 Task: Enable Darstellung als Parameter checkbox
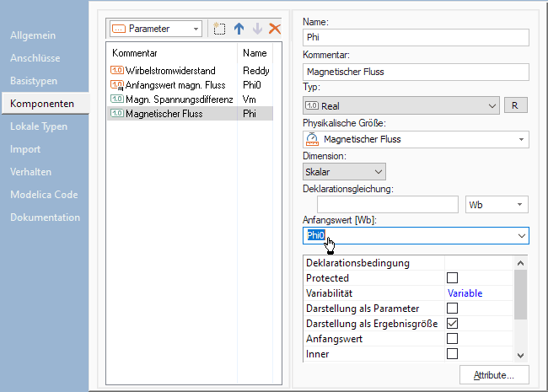point(452,309)
